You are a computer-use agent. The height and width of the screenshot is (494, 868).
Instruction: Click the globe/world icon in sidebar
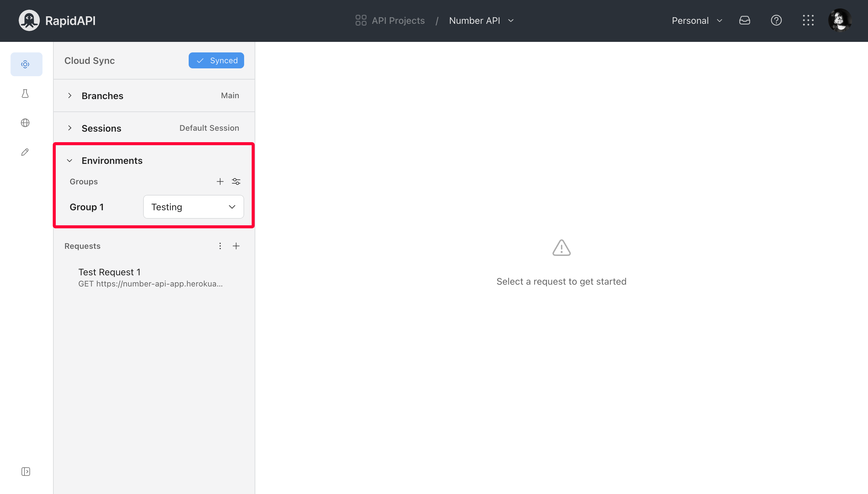pos(26,123)
